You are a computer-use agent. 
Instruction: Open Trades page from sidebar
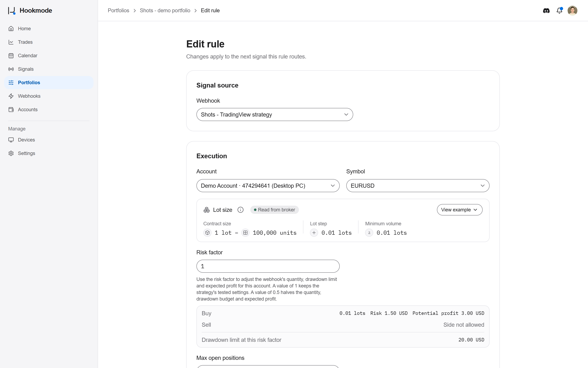coord(49,42)
